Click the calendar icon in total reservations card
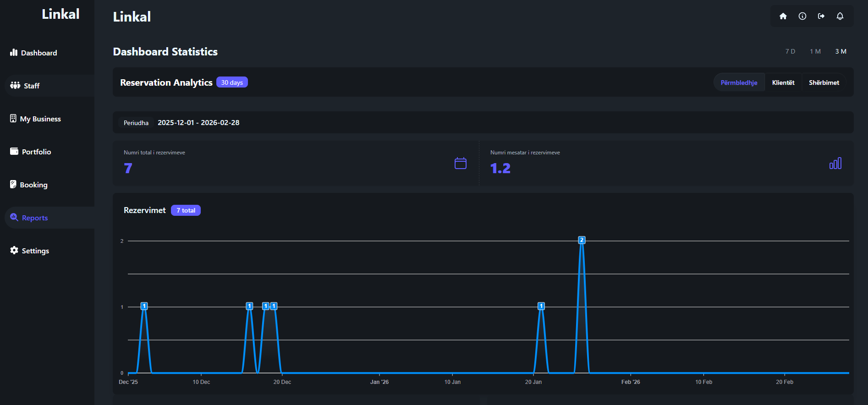Image resolution: width=868 pixels, height=405 pixels. pos(460,164)
